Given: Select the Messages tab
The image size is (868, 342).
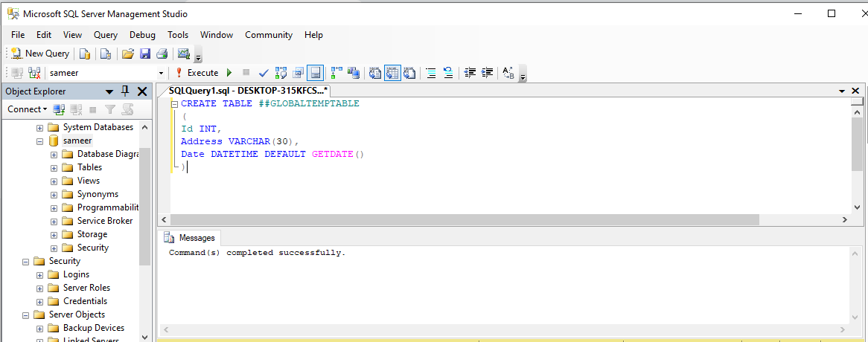Looking at the screenshot, I should coord(191,238).
